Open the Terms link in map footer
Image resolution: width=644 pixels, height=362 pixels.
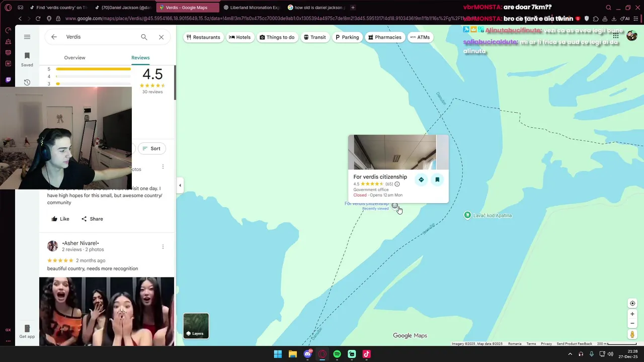pyautogui.click(x=531, y=344)
